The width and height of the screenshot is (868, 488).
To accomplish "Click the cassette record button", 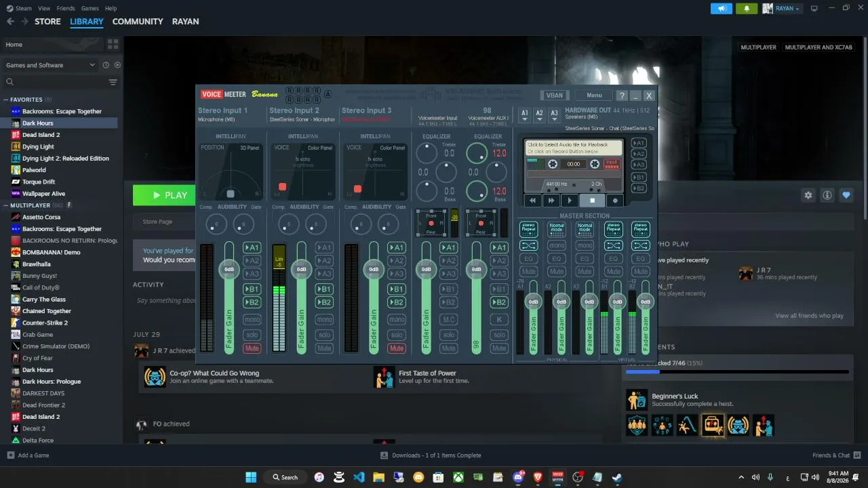I will 615,201.
